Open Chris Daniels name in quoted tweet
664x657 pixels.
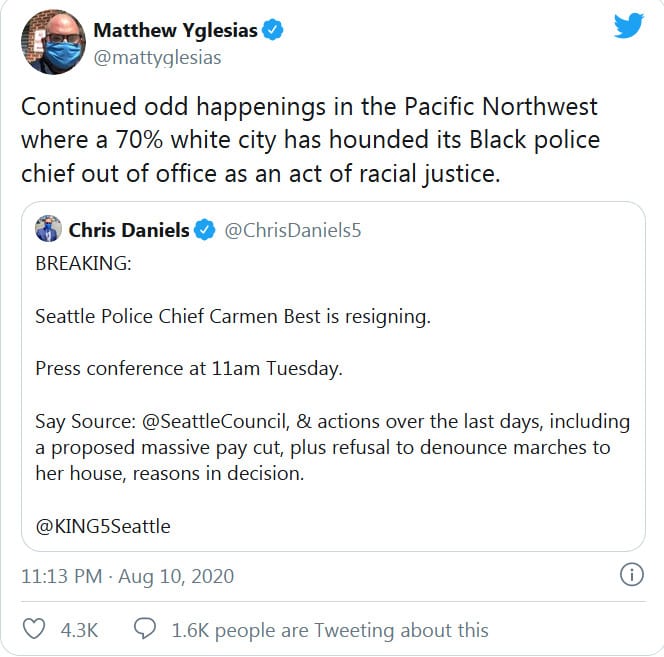[128, 231]
